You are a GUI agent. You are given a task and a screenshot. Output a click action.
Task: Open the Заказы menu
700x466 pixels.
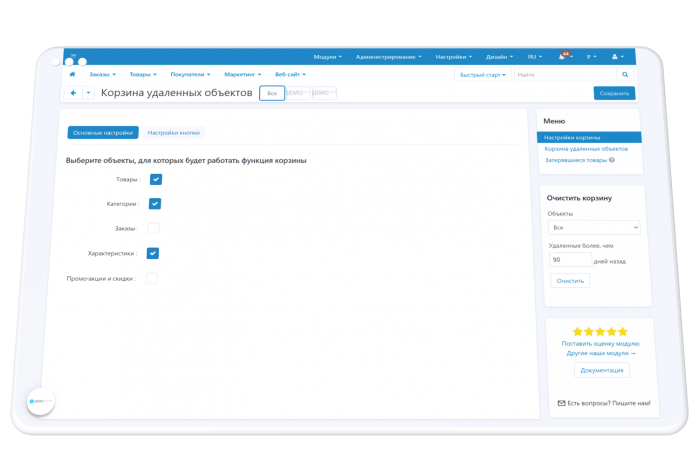[102, 74]
